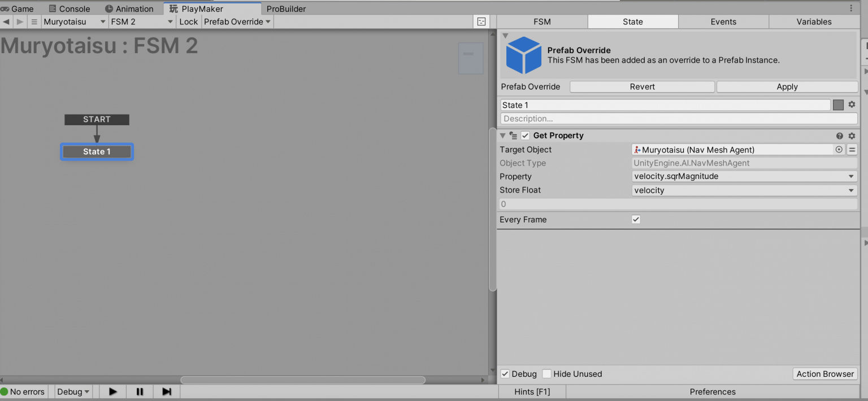The height and width of the screenshot is (401, 868).
Task: Enable Hide Unused
Action: pyautogui.click(x=546, y=374)
